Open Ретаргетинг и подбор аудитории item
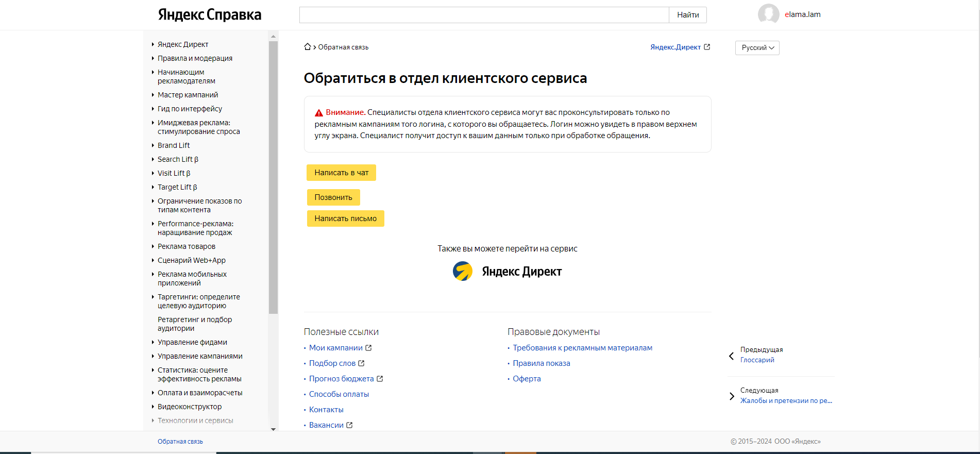The height and width of the screenshot is (454, 980). point(195,324)
